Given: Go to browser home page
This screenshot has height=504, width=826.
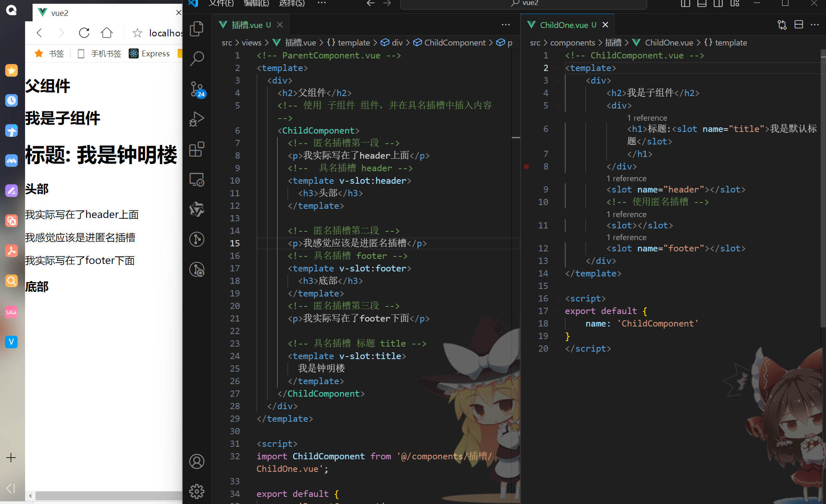Looking at the screenshot, I should pos(107,33).
